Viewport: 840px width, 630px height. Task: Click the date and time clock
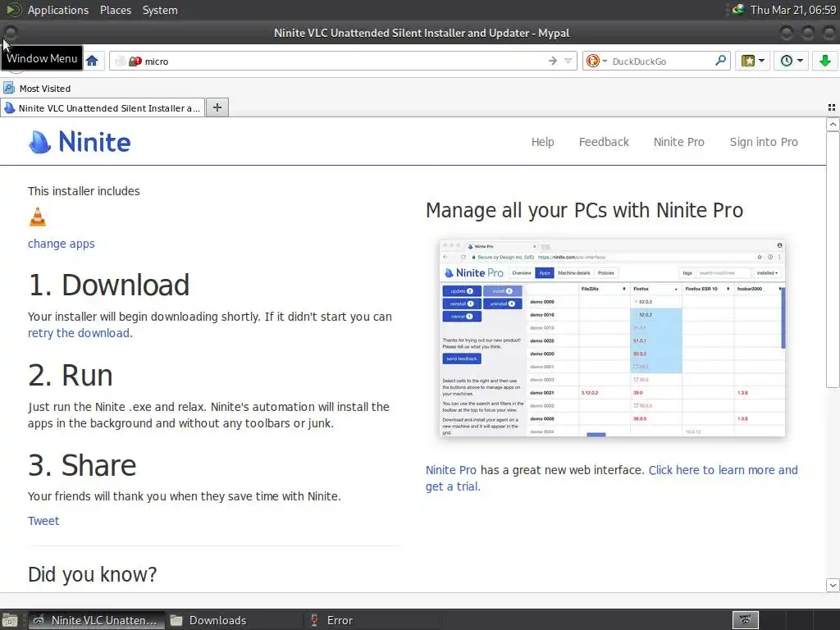[793, 10]
